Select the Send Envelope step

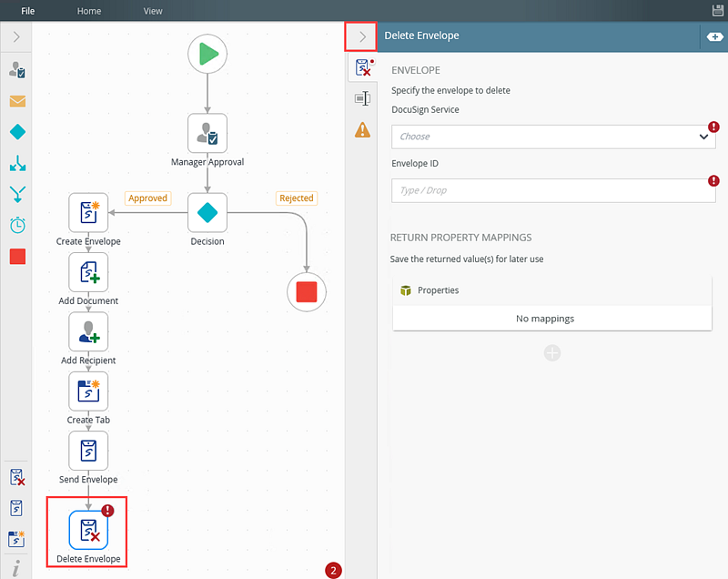click(x=88, y=451)
